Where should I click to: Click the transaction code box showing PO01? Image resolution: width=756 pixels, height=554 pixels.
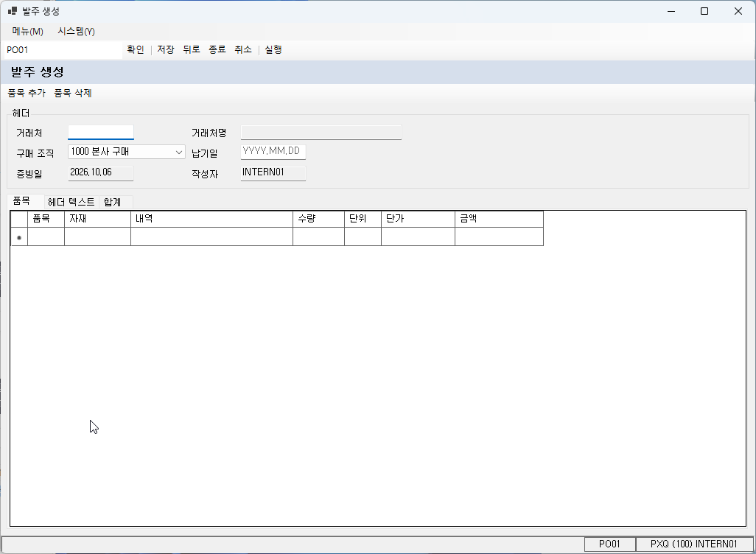(x=63, y=50)
